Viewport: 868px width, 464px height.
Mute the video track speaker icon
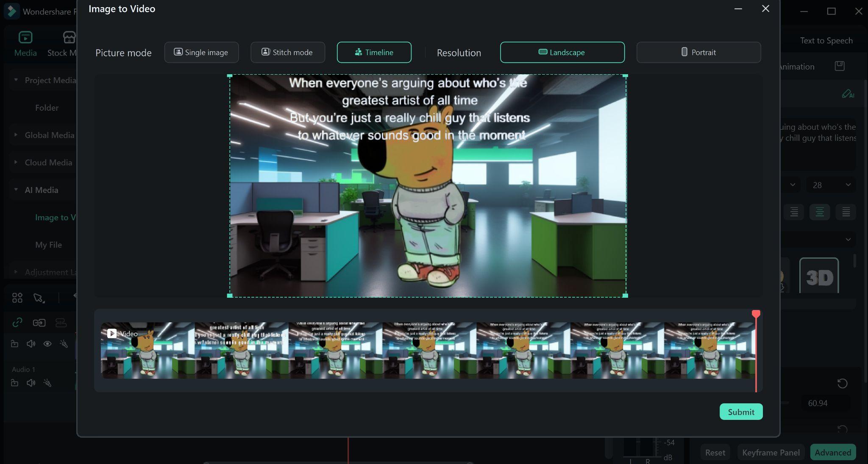point(31,344)
